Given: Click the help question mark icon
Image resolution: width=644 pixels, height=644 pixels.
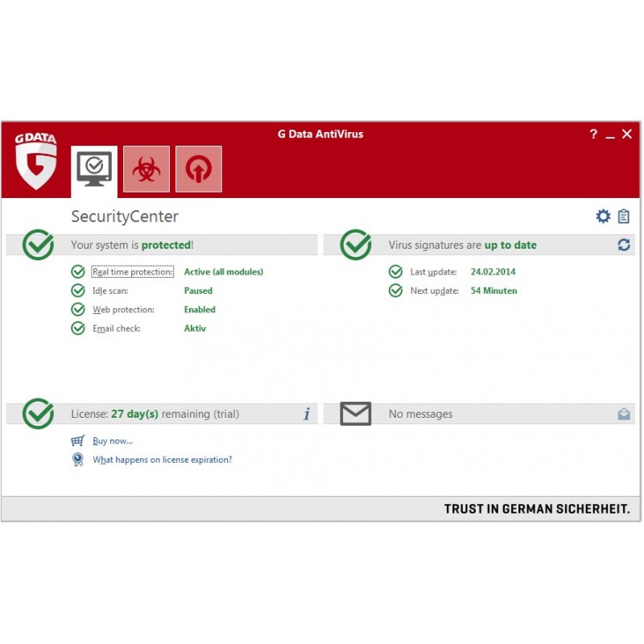Looking at the screenshot, I should click(x=593, y=134).
